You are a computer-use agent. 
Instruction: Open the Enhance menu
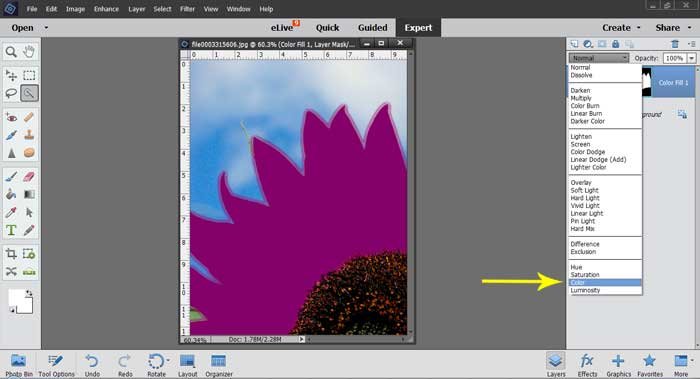(x=106, y=9)
